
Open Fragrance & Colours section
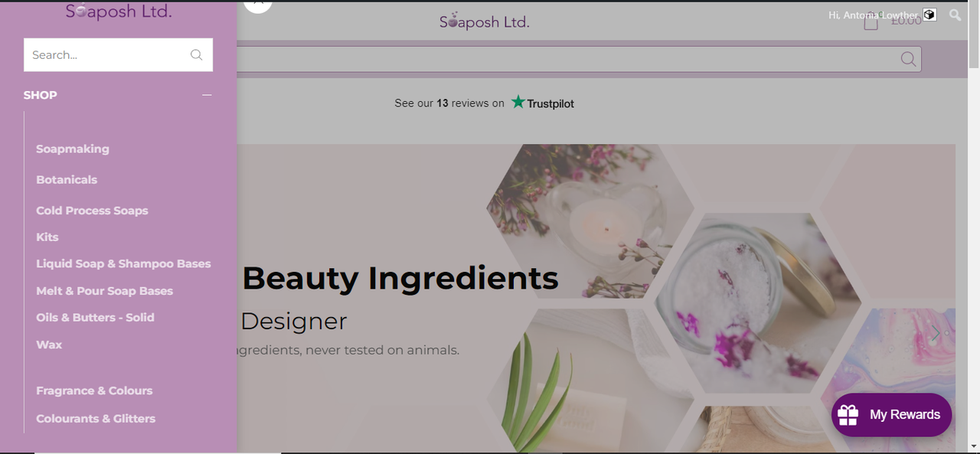coord(94,390)
